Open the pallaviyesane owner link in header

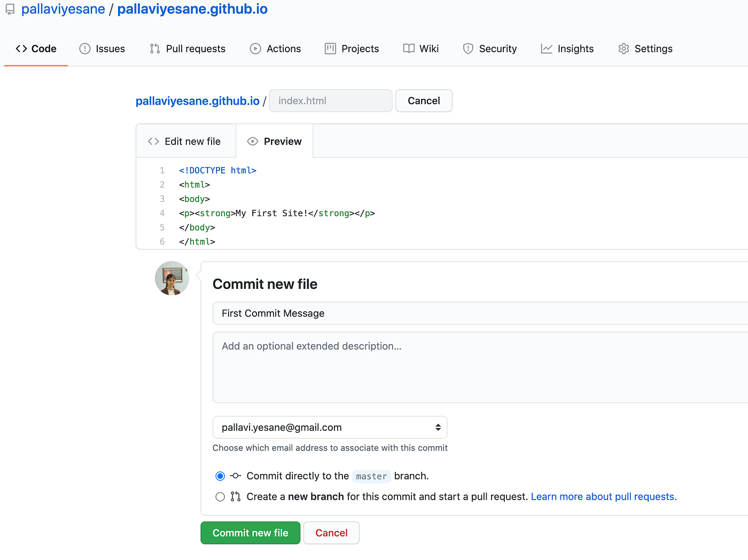63,9
